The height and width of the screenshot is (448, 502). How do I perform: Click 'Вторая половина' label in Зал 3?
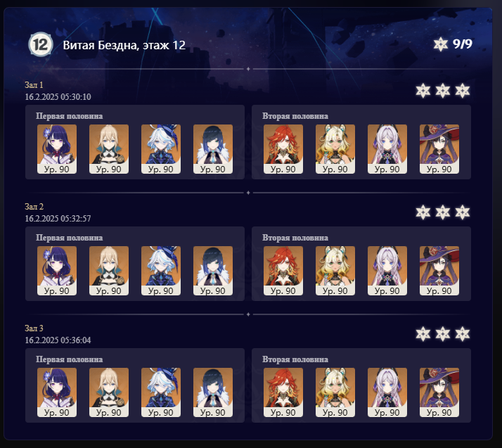[295, 359]
